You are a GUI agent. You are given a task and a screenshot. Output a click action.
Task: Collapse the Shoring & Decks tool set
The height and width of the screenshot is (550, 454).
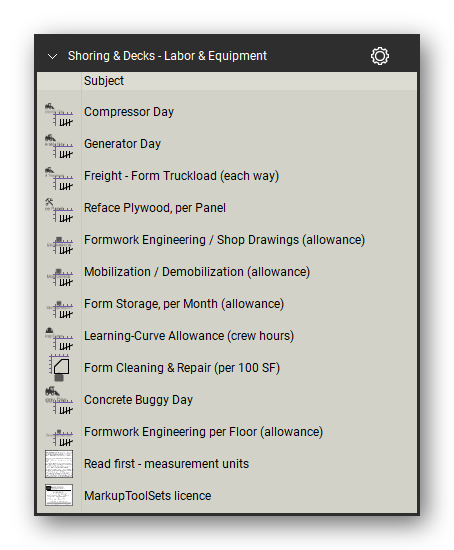click(x=53, y=56)
